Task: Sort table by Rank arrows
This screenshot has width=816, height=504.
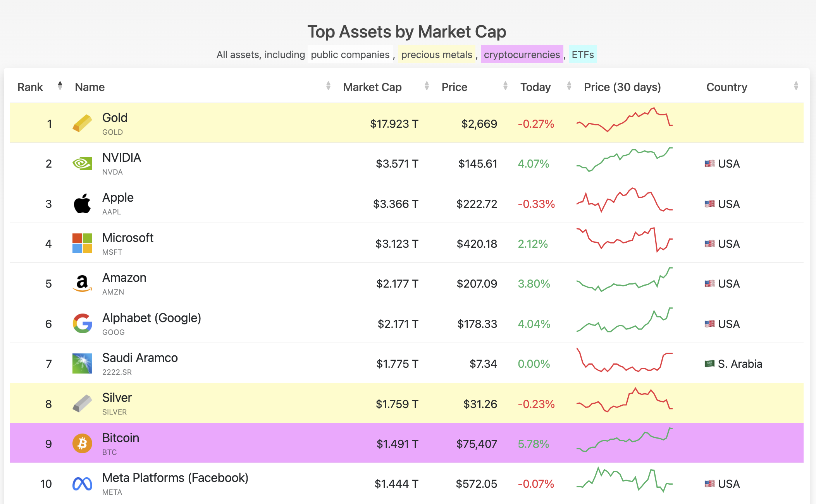Action: coord(60,86)
